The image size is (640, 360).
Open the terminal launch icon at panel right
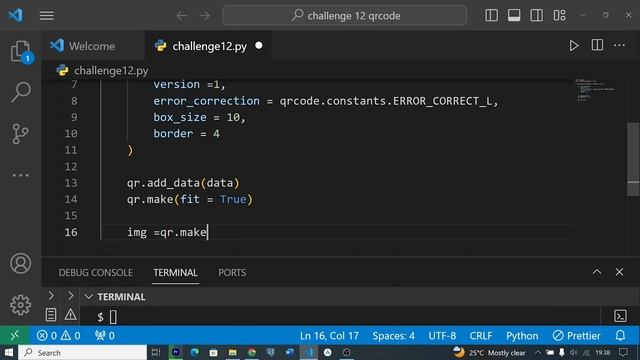click(x=620, y=316)
